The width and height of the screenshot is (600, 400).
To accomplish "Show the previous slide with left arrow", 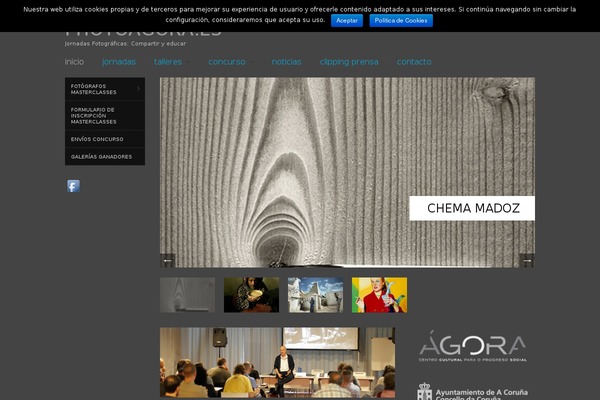I will (168, 261).
